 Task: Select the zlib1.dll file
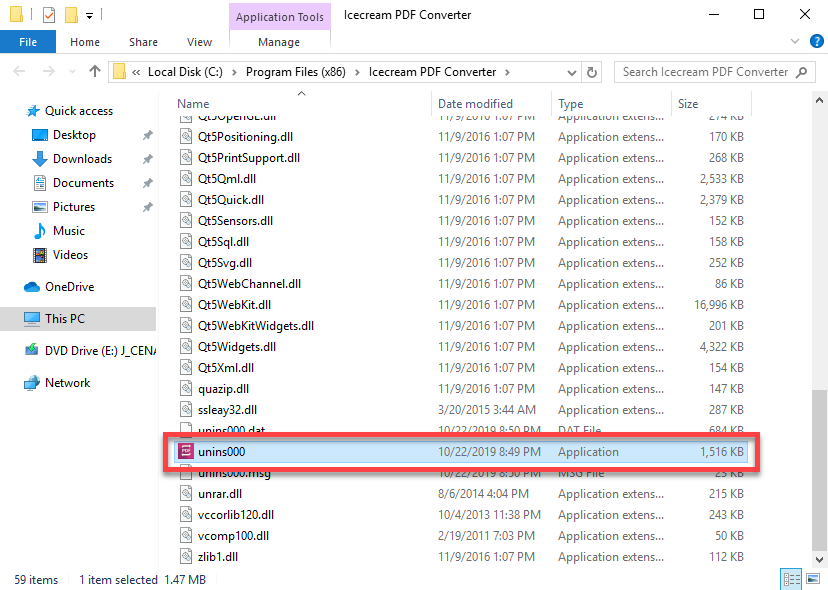coord(218,557)
